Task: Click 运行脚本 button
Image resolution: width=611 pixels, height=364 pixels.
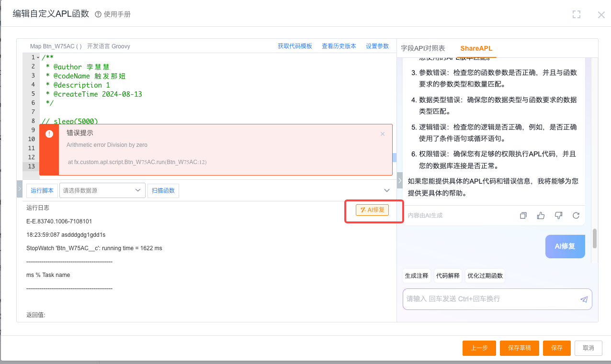Action: click(x=42, y=190)
